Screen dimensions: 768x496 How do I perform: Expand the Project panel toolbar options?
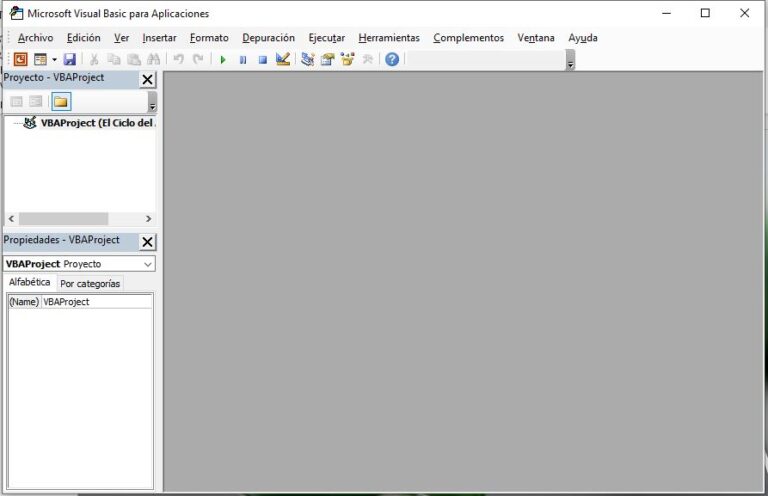pyautogui.click(x=152, y=102)
